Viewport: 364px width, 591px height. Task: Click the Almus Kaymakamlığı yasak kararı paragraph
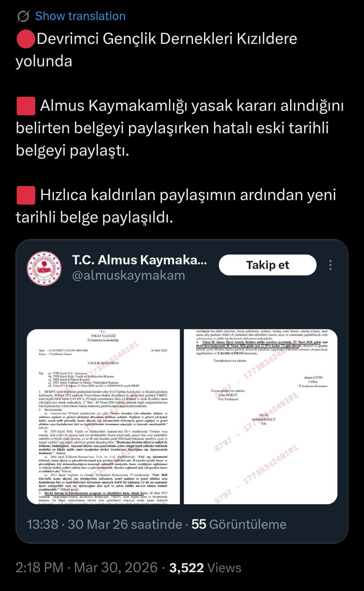click(x=180, y=128)
